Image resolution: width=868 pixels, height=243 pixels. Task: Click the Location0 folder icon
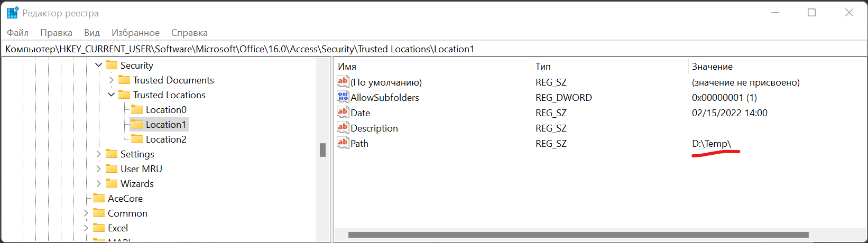pyautogui.click(x=137, y=109)
